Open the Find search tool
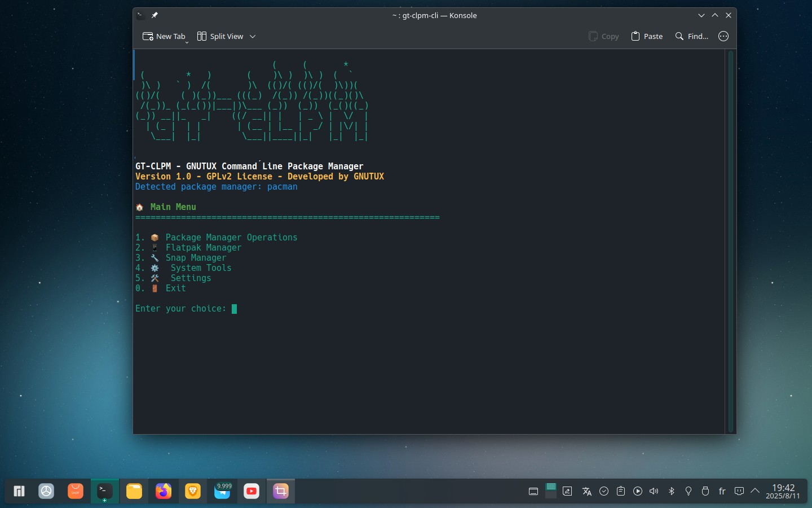 (691, 36)
